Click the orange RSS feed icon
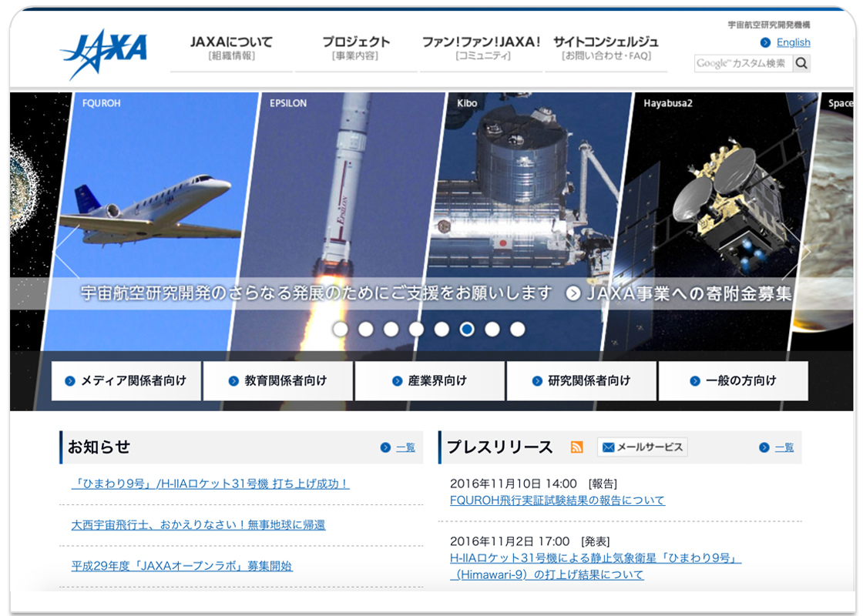Image resolution: width=863 pixels, height=616 pixels. [x=576, y=447]
